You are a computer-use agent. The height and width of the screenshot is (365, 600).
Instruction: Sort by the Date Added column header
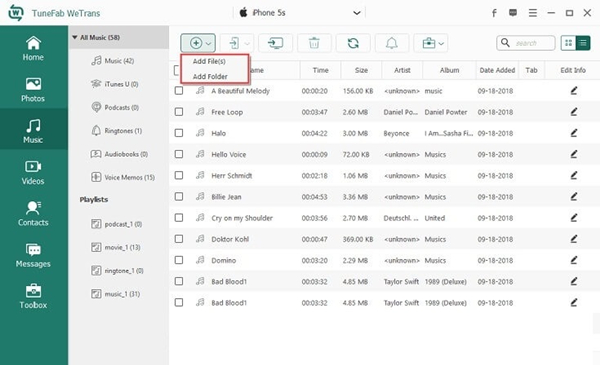[497, 70]
